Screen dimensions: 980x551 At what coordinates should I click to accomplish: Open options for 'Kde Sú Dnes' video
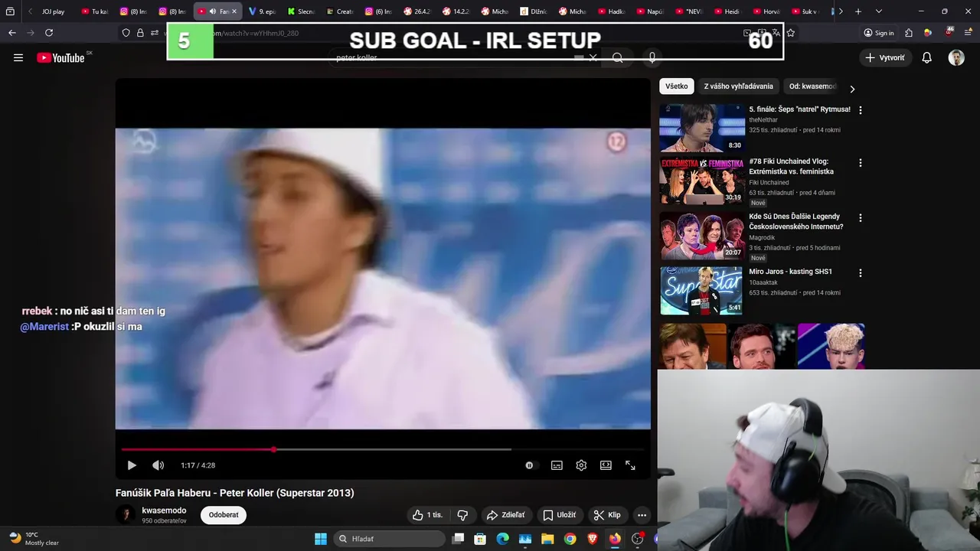pos(860,218)
